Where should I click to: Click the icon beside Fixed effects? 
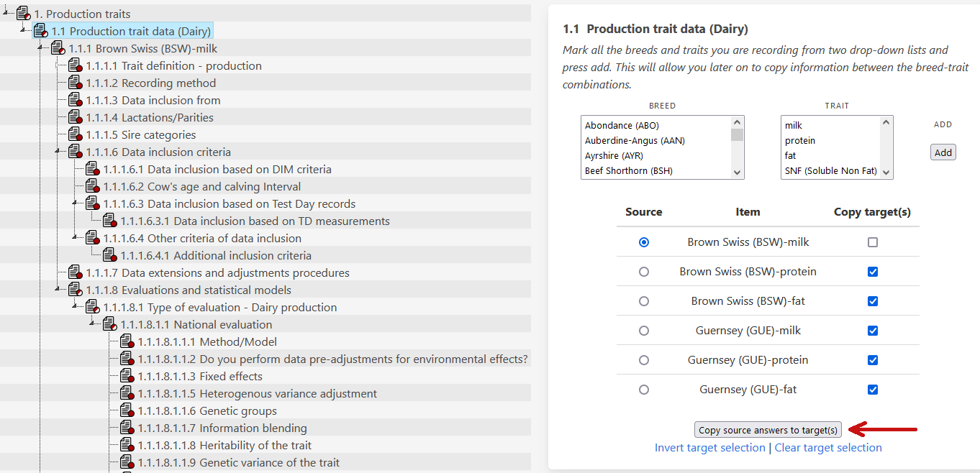(x=127, y=376)
